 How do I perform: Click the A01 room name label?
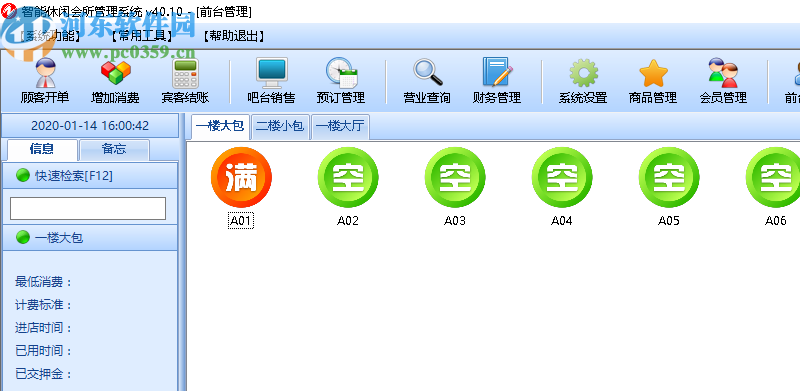pyautogui.click(x=241, y=221)
